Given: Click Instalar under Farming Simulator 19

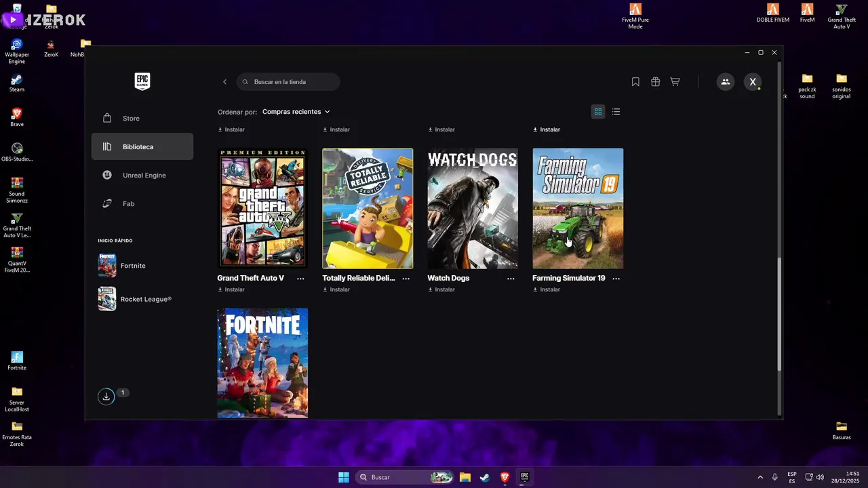Looking at the screenshot, I should click(547, 289).
